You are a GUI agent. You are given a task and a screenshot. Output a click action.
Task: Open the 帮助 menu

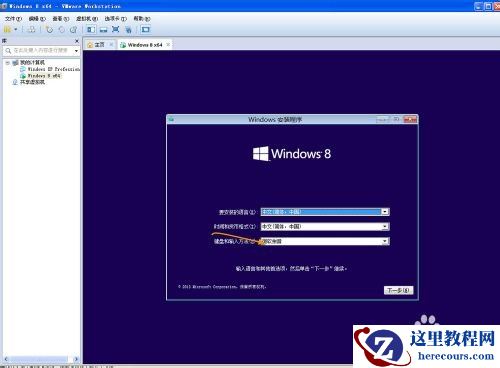click(x=142, y=19)
